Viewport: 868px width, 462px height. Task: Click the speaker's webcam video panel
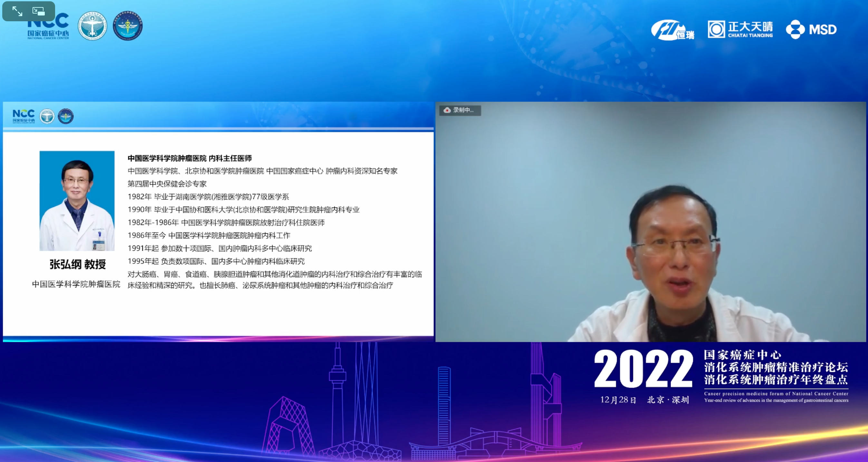(650, 222)
